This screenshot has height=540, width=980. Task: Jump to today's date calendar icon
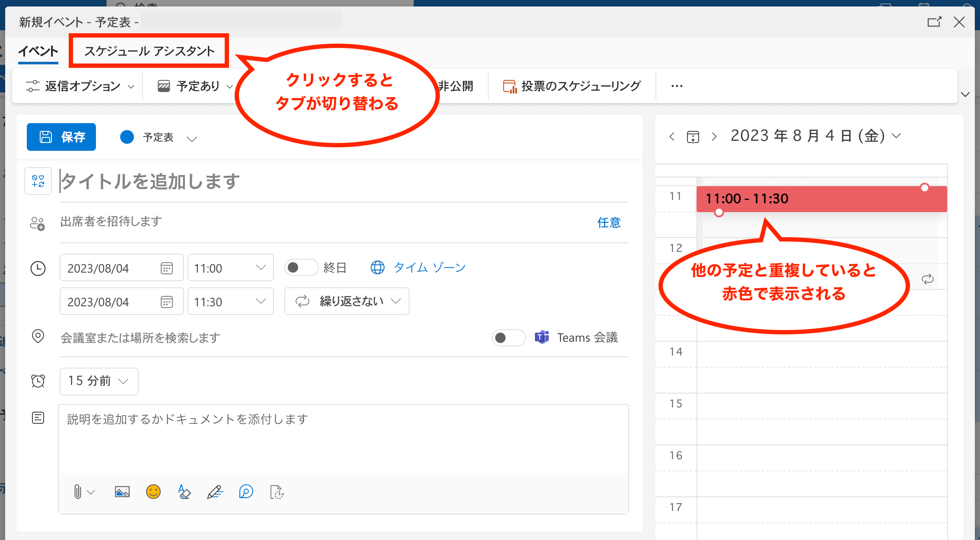[693, 137]
